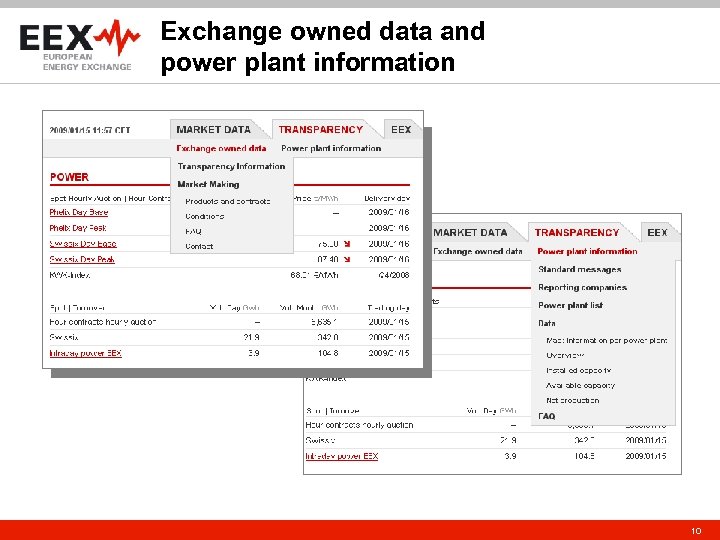The width and height of the screenshot is (720, 540).
Task: Select Transparency Information menu entry
Action: point(231,166)
